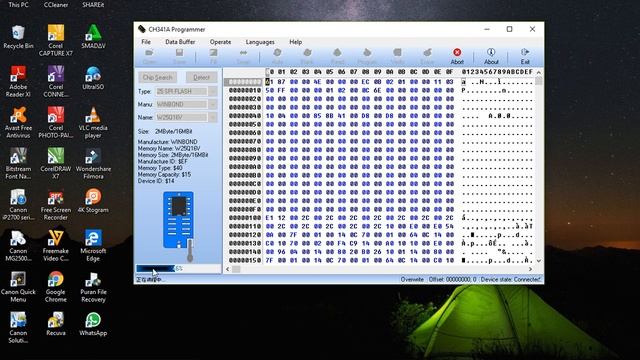640x360 pixels.
Task: Click the highlighted first hex byte 01
Action: [269, 82]
